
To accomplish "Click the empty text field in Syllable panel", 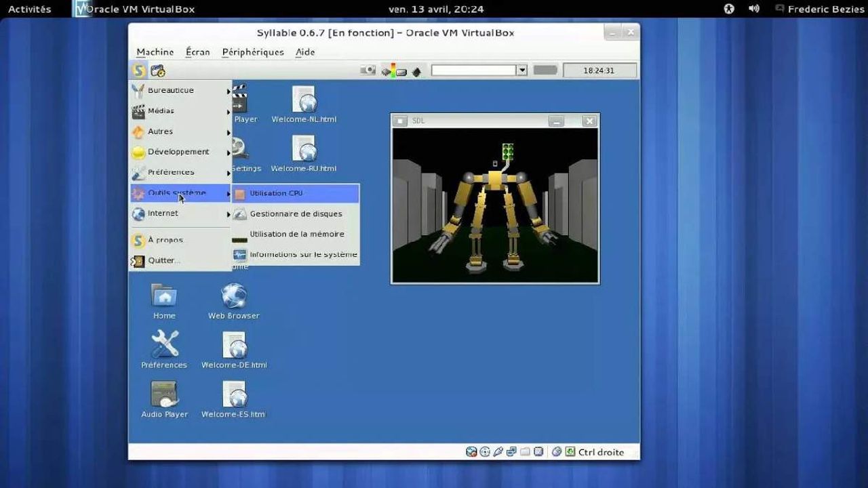I will pos(474,70).
